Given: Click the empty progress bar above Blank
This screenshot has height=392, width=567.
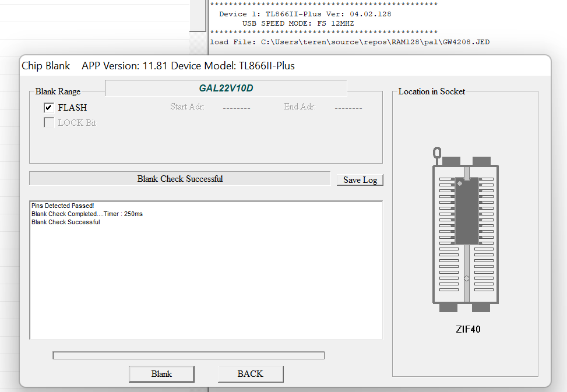Looking at the screenshot, I should coord(188,355).
